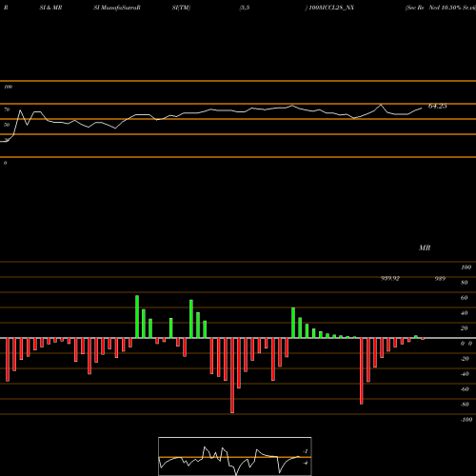This screenshot has height=476, width=476.
Task: Open the mini overview chart thumbnail at bottom
Action: pyautogui.click(x=235, y=456)
